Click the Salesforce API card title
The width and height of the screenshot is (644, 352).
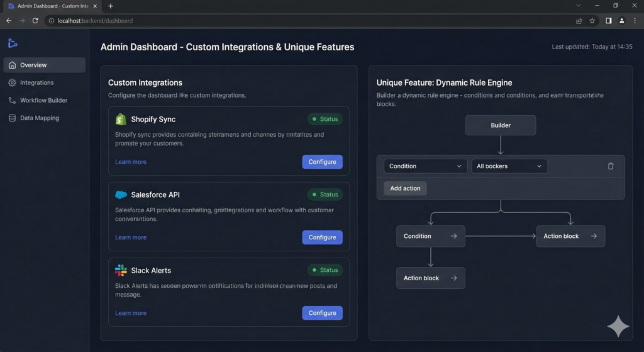[155, 195]
